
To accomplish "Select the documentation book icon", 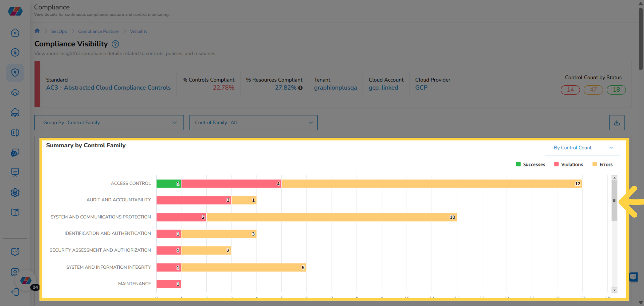I will (15, 212).
